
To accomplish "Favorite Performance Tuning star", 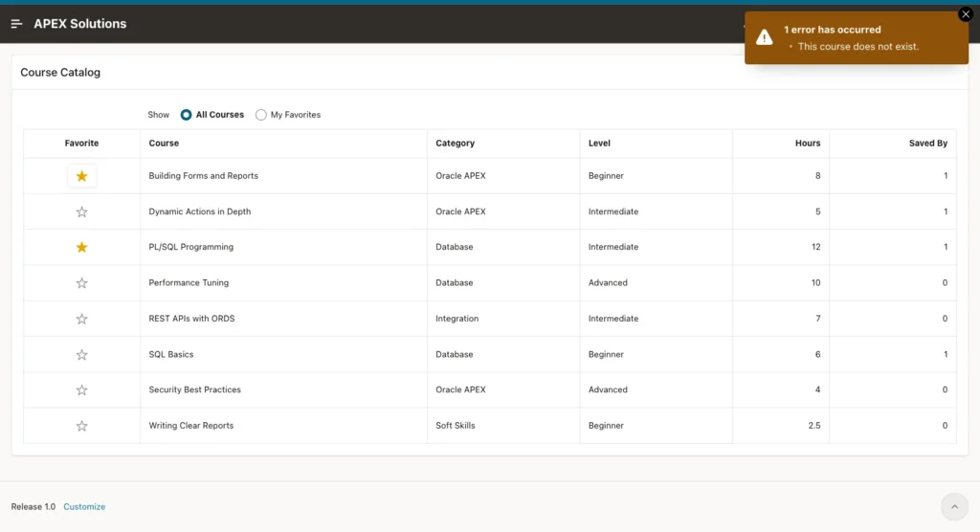I will tap(82, 283).
